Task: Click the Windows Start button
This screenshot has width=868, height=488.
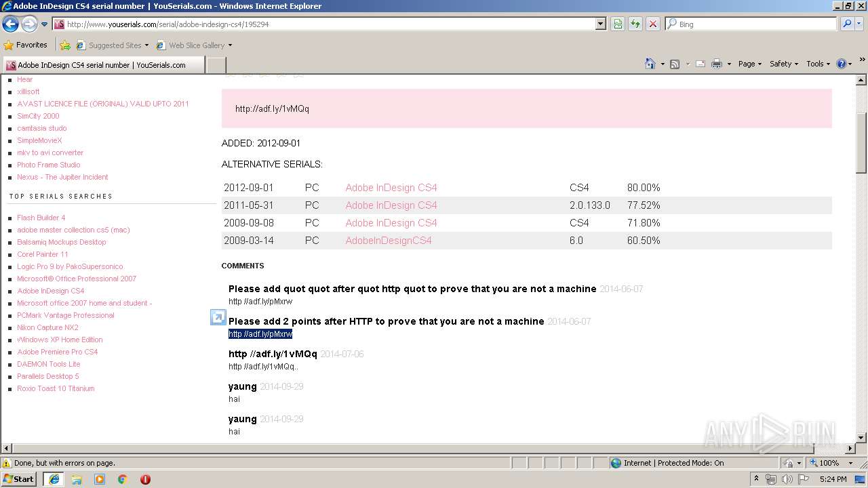Action: (19, 479)
